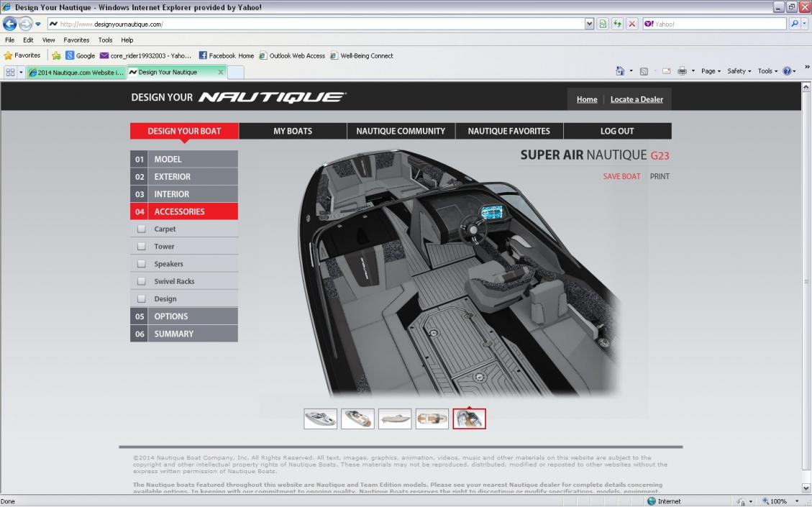Open the Well-Being Connect favorite
This screenshot has width=812, height=507.
[362, 55]
